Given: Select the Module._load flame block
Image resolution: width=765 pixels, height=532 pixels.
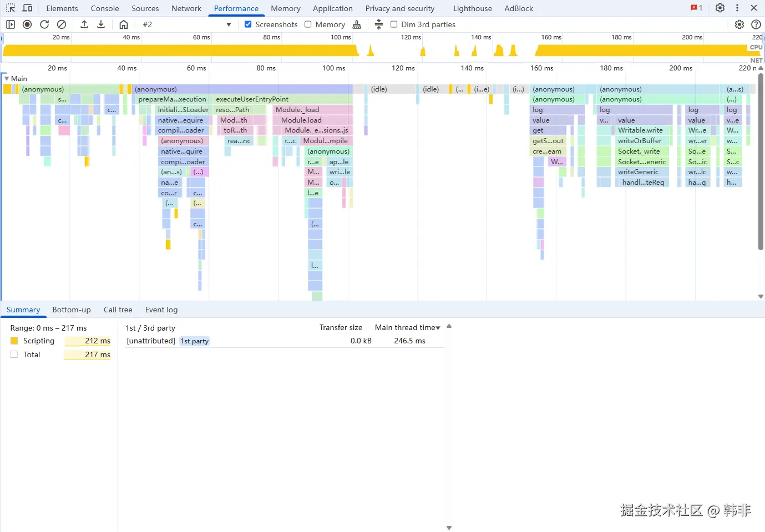Looking at the screenshot, I should coord(313,110).
